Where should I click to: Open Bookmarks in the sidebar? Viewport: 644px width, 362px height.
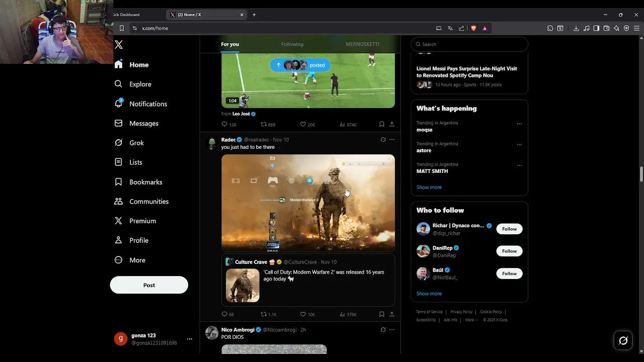(138, 182)
